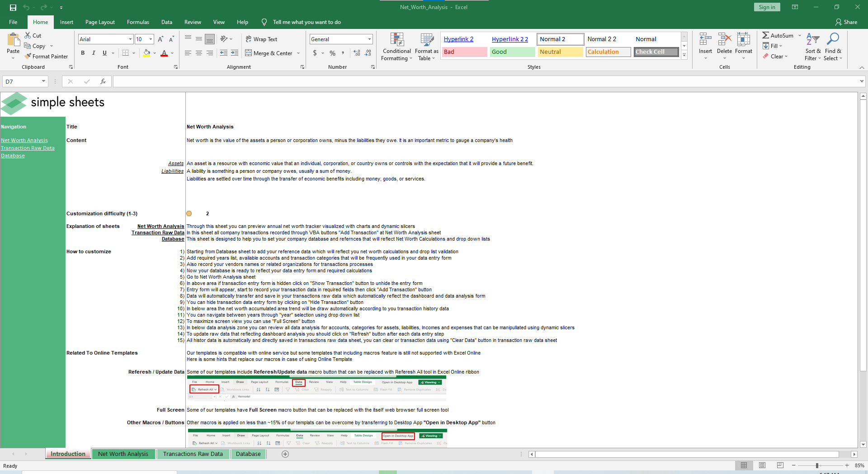Align text to the left
This screenshot has width=868, height=474.
(188, 53)
